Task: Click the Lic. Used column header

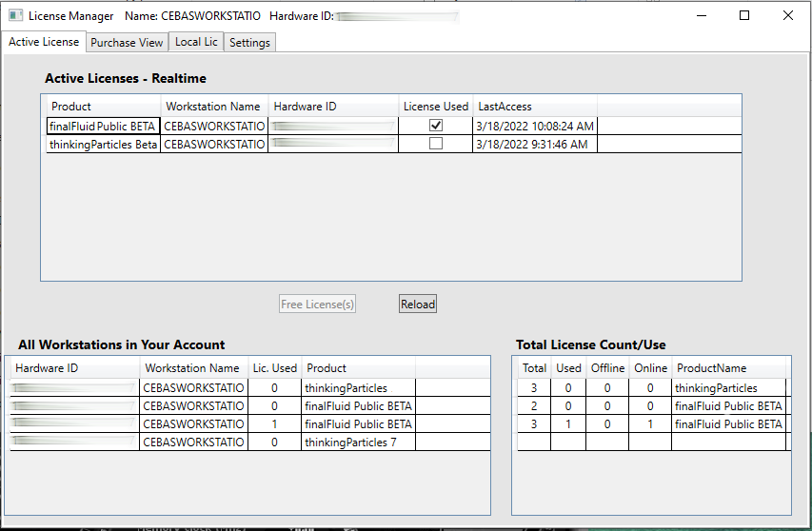Action: [x=274, y=367]
